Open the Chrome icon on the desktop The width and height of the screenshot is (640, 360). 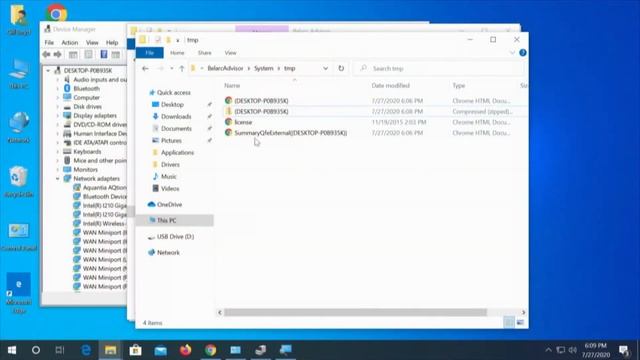(x=56, y=13)
